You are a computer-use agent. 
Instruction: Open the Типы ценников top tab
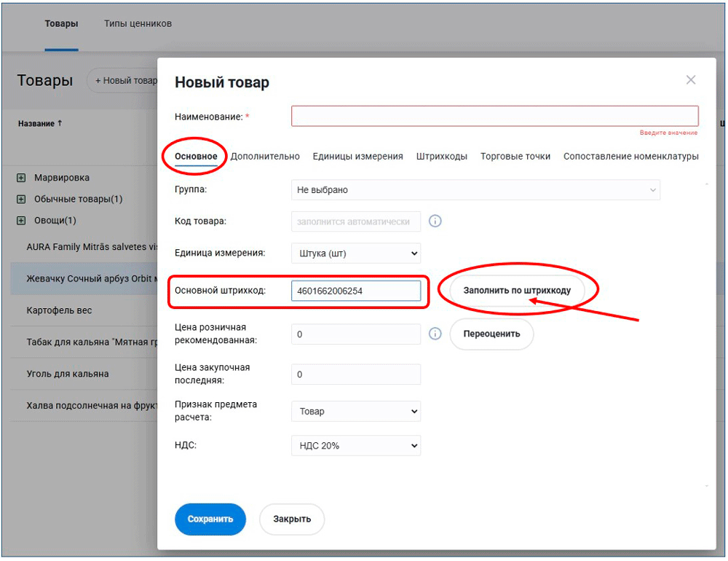point(138,23)
